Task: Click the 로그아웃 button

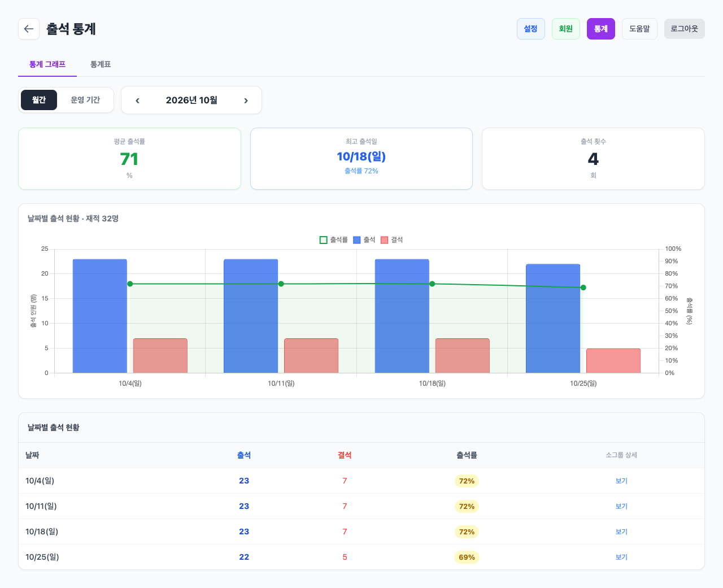Action: (x=685, y=29)
